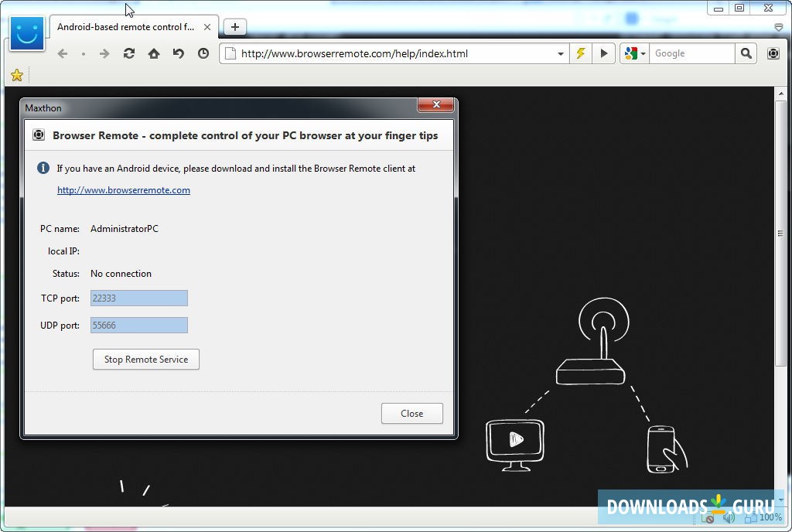Reopen the last closed tab with undo

[179, 53]
